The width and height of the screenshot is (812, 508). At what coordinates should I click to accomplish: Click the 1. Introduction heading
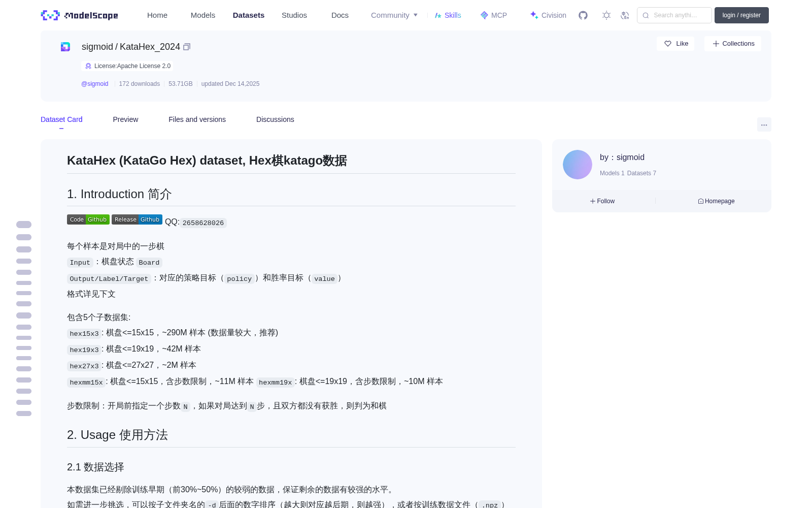click(119, 194)
